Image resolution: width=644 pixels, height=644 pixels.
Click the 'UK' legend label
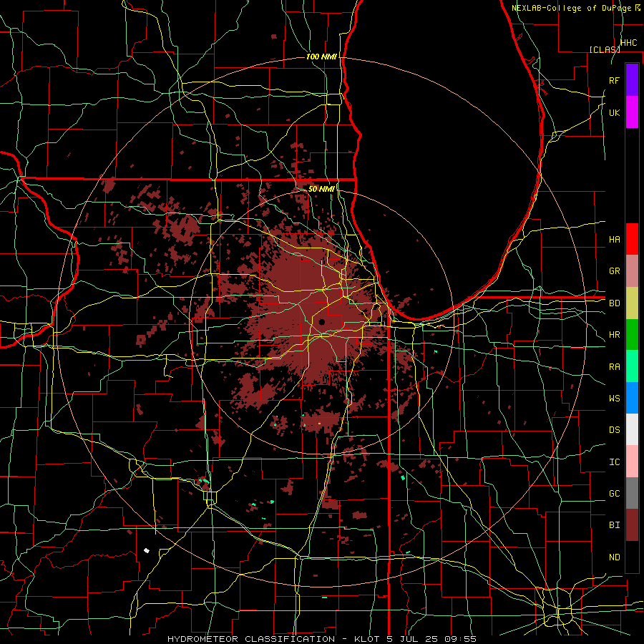point(614,112)
